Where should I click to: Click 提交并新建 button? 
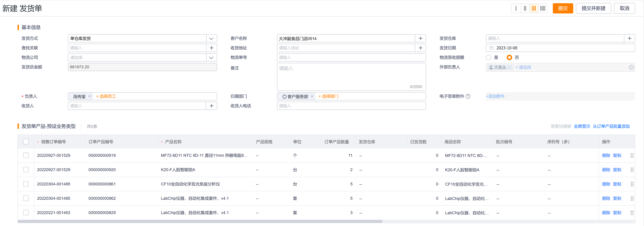(593, 8)
